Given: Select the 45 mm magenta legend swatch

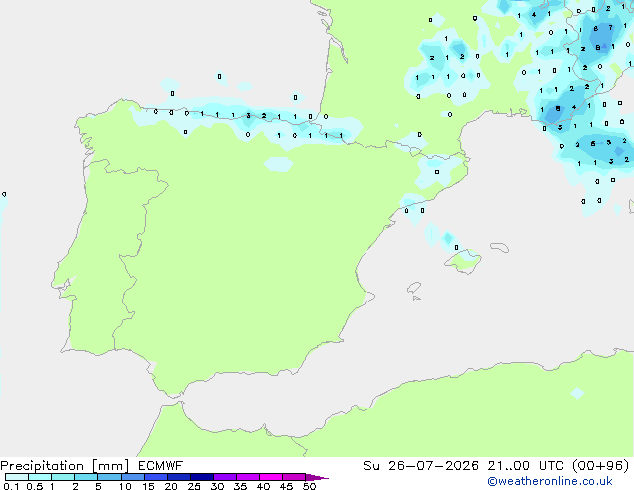Looking at the screenshot, I should point(294,477).
